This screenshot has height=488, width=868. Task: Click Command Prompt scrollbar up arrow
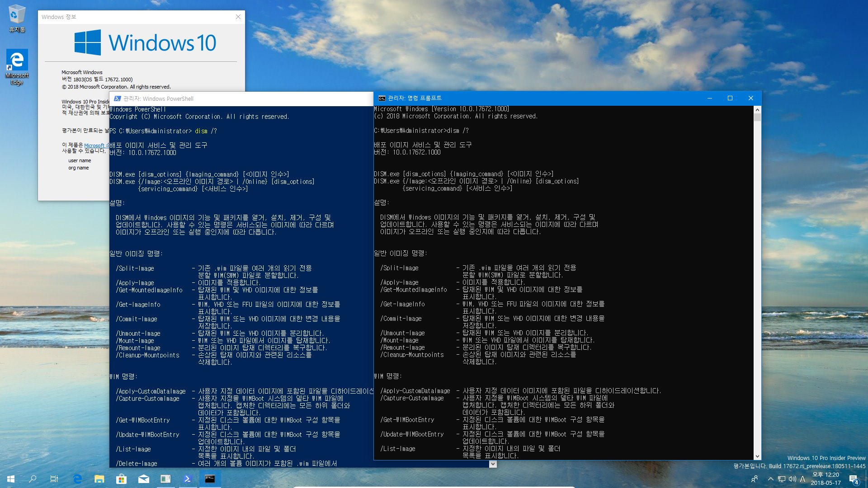coord(757,109)
